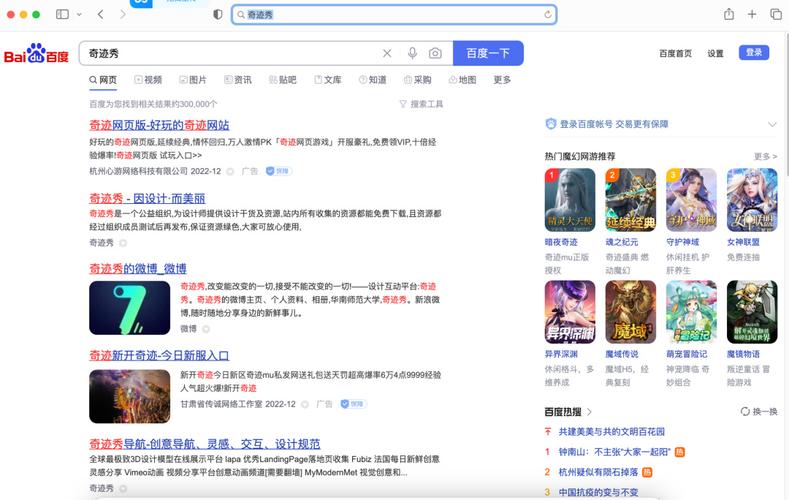Open hot topic 共建美美与共的文明百花园
Image resolution: width=789 pixels, height=500 pixels.
tap(611, 432)
